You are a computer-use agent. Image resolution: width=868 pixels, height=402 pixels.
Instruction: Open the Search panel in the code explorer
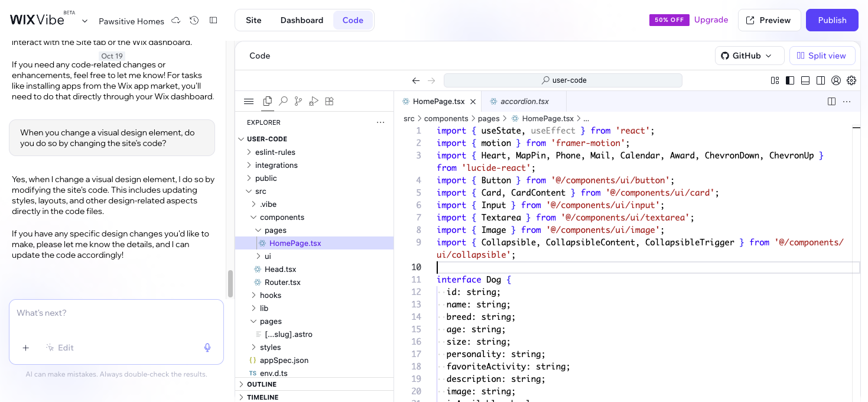point(283,101)
